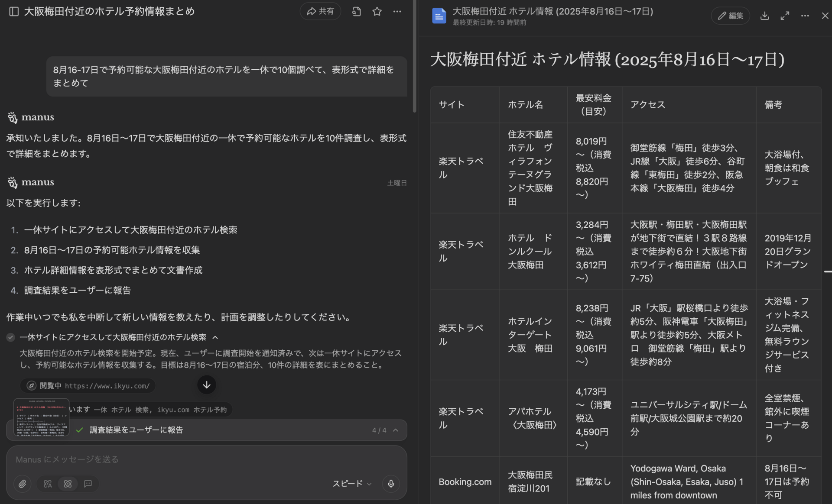Image resolution: width=832 pixels, height=504 pixels.
Task: Select the agent mode atom icon
Action: coord(68,484)
